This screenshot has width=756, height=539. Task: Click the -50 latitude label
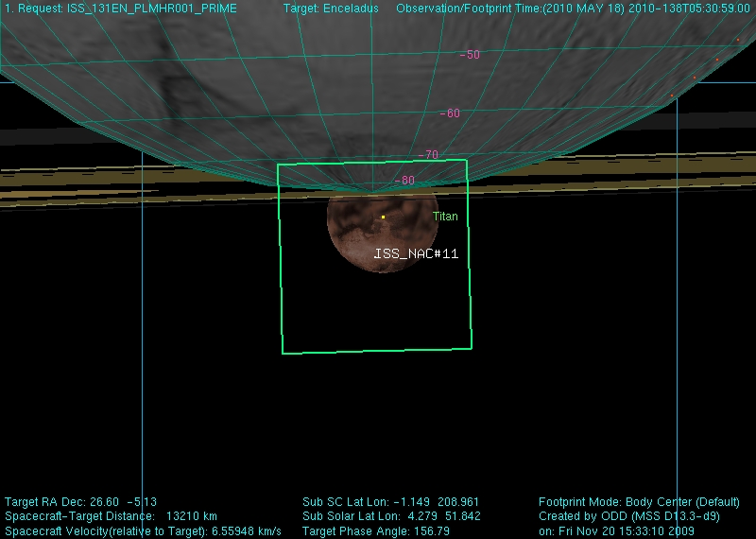coord(470,55)
